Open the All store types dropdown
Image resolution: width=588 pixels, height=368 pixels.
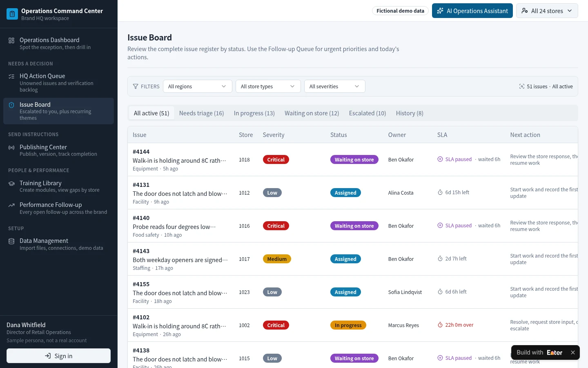click(268, 86)
